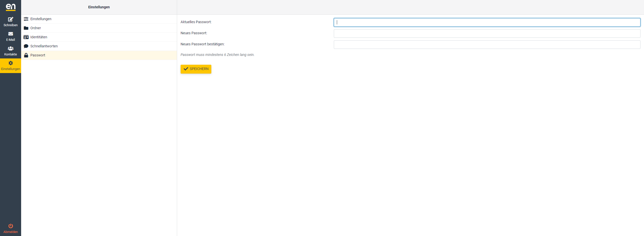
Task: Click the 'Neues Passwort:' label
Action: tap(194, 33)
